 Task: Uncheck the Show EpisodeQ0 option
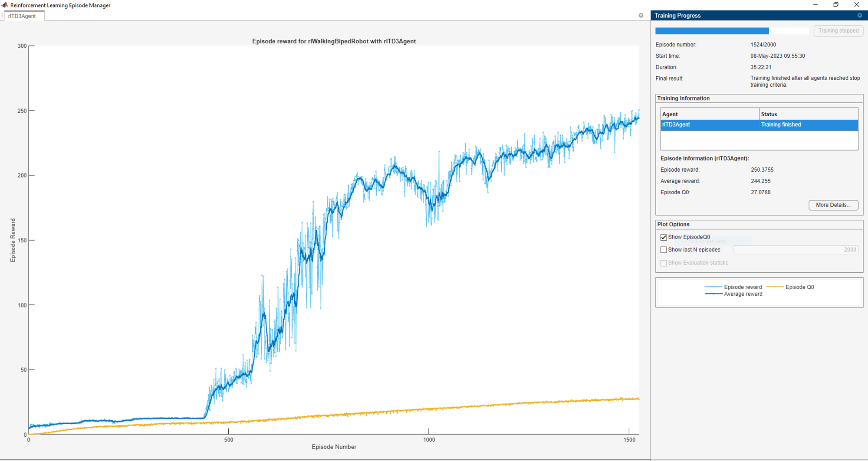tap(664, 237)
